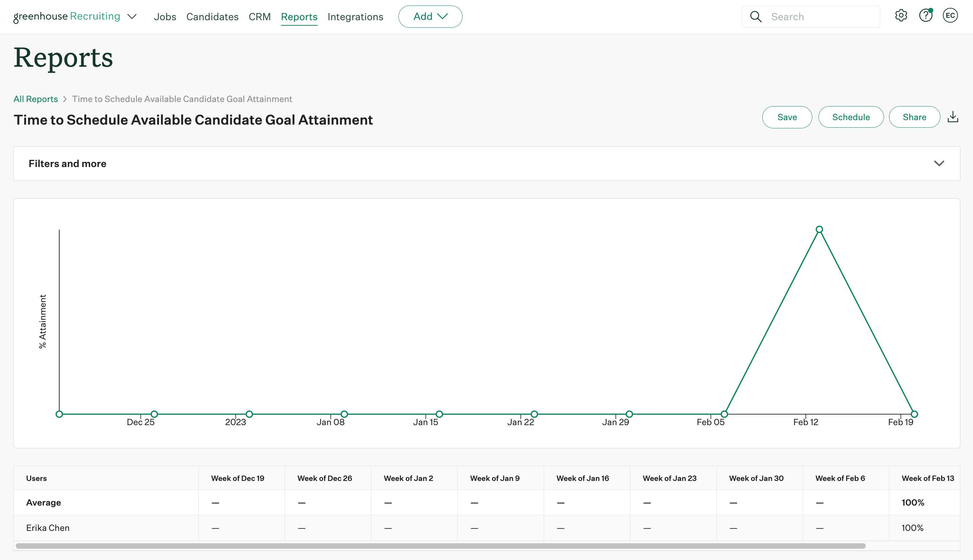Screen dimensions: 973x560
Task: Click the Share report icon
Action: (913, 117)
